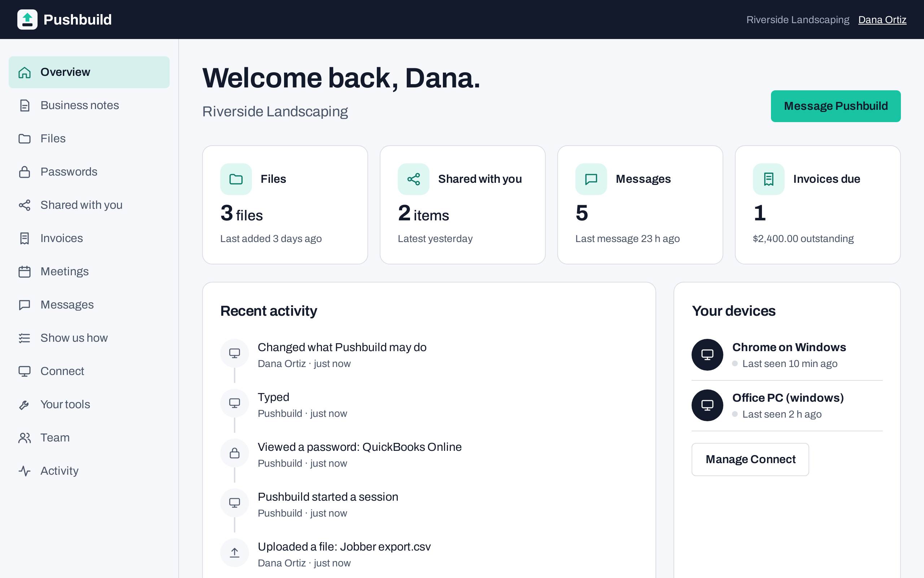Viewport: 924px width, 578px height.
Task: Click the Activity pulse icon
Action: (25, 471)
